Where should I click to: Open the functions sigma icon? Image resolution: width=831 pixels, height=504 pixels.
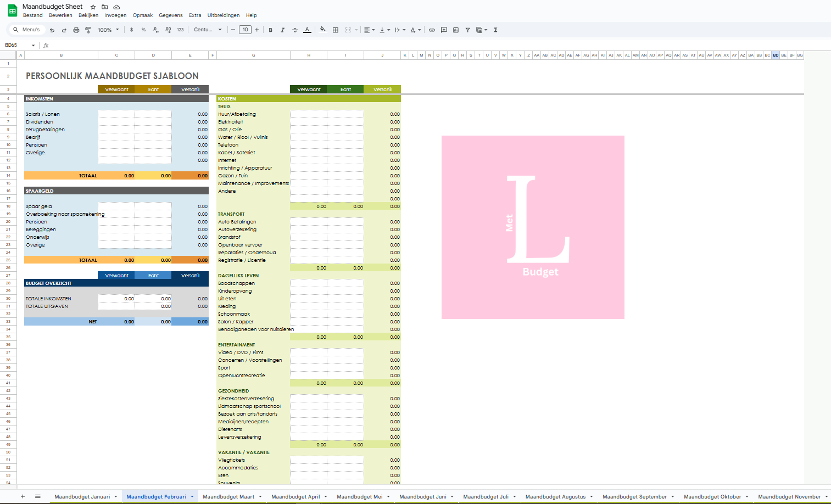tap(495, 30)
